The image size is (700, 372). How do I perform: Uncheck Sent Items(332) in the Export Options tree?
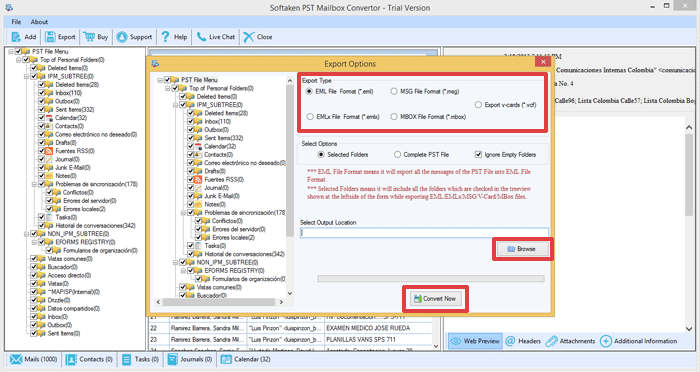191,138
